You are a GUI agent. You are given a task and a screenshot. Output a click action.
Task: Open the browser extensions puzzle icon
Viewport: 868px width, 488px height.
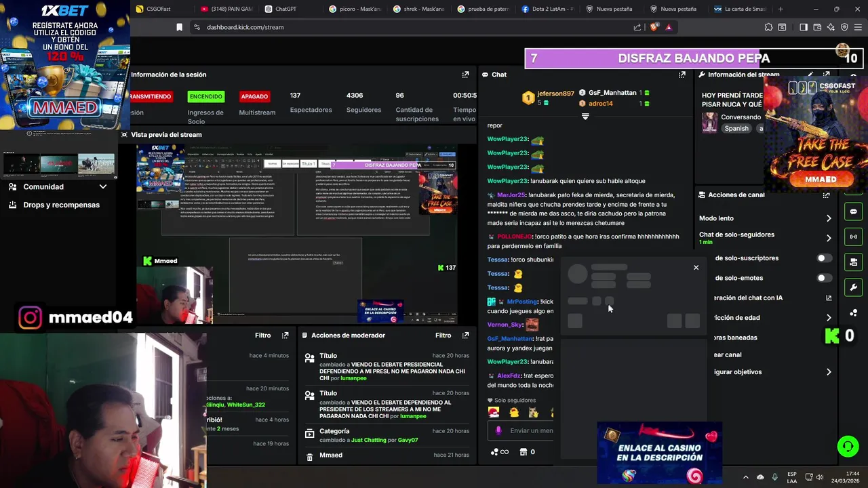click(x=768, y=27)
